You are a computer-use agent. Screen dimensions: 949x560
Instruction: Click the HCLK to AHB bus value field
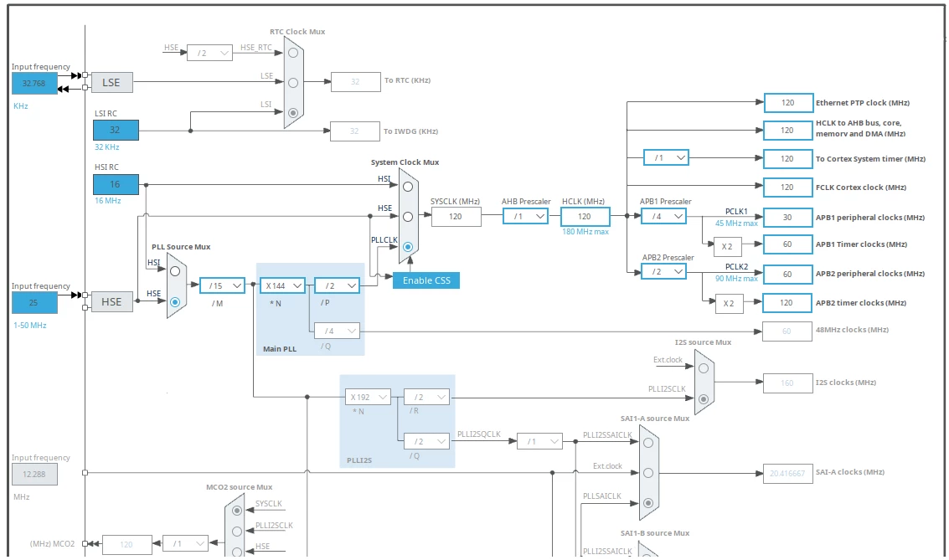787,130
